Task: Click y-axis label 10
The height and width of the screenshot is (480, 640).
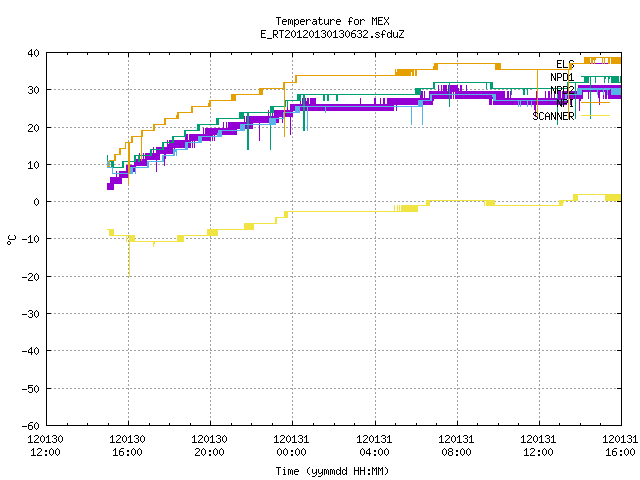Action: pyautogui.click(x=33, y=165)
